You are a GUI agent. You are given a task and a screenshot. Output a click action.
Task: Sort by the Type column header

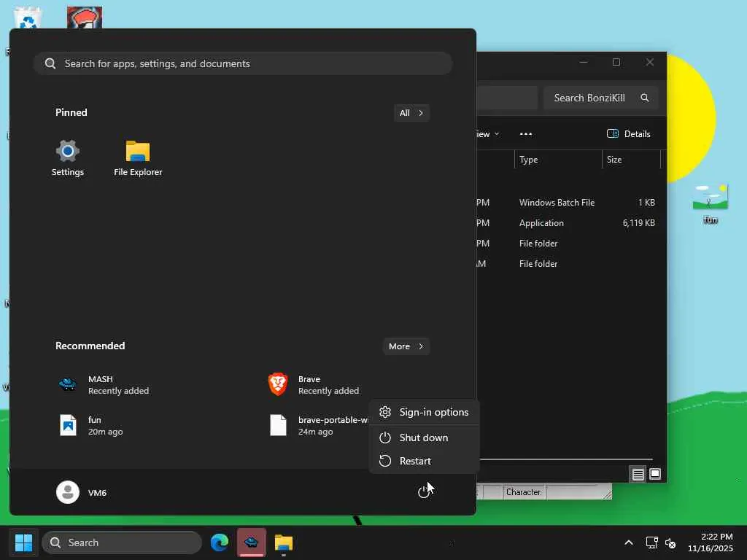click(558, 160)
